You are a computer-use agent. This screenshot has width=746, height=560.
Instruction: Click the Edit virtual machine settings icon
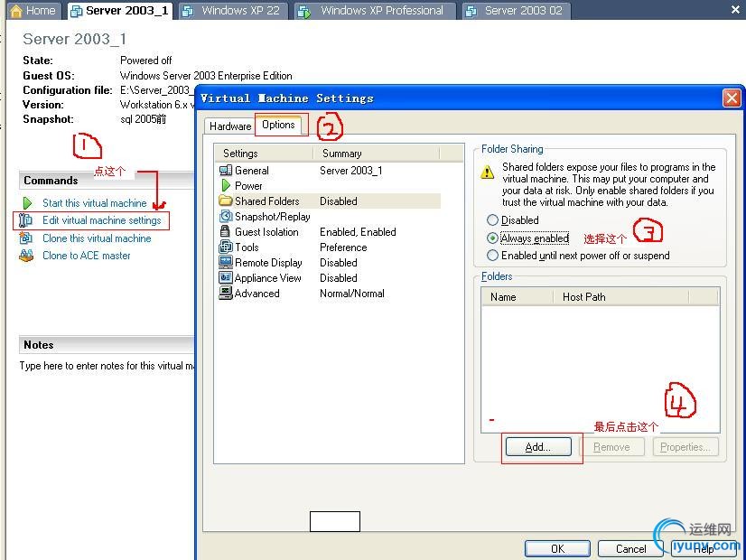click(25, 220)
